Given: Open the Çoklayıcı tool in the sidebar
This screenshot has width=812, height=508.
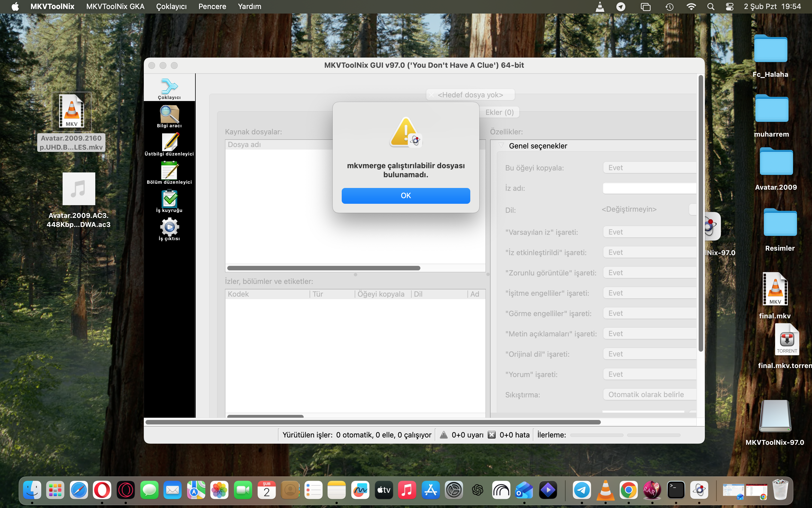Looking at the screenshot, I should tap(169, 88).
